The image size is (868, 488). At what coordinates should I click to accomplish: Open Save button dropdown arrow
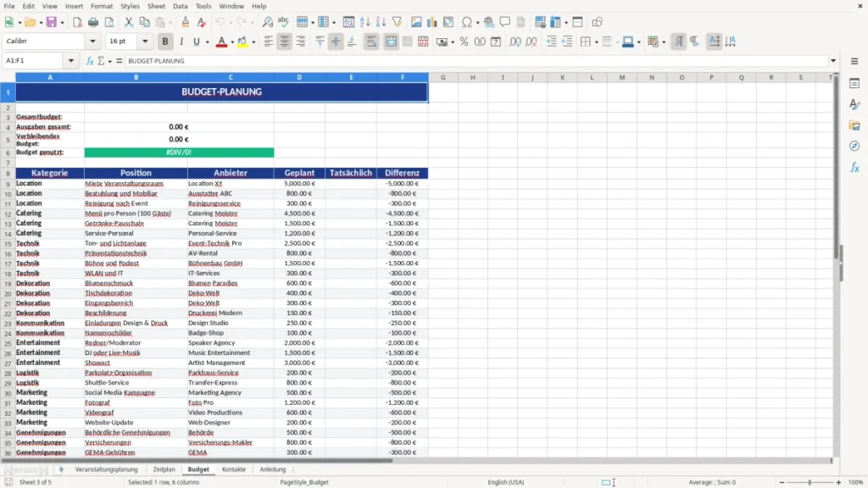pos(62,23)
